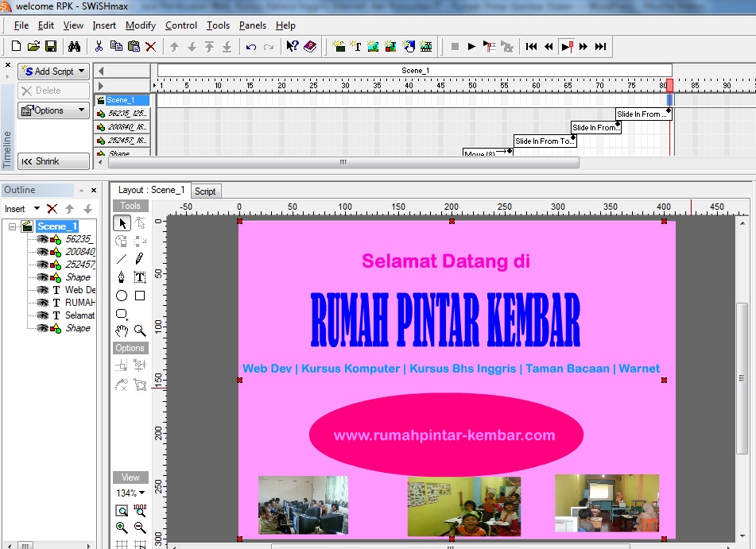Image resolution: width=756 pixels, height=549 pixels.
Task: Click the Insert Scene toolbar icon
Action: pyautogui.click(x=339, y=46)
